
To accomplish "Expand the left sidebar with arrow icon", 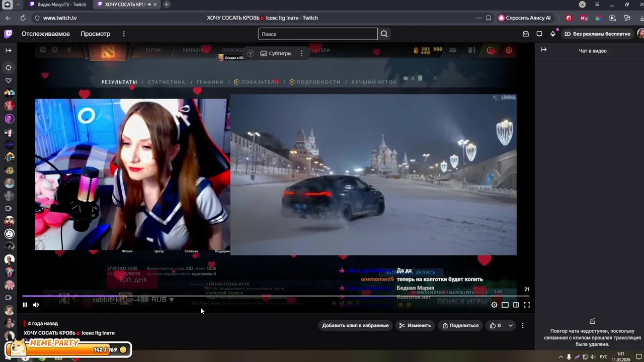I will click(x=8, y=50).
